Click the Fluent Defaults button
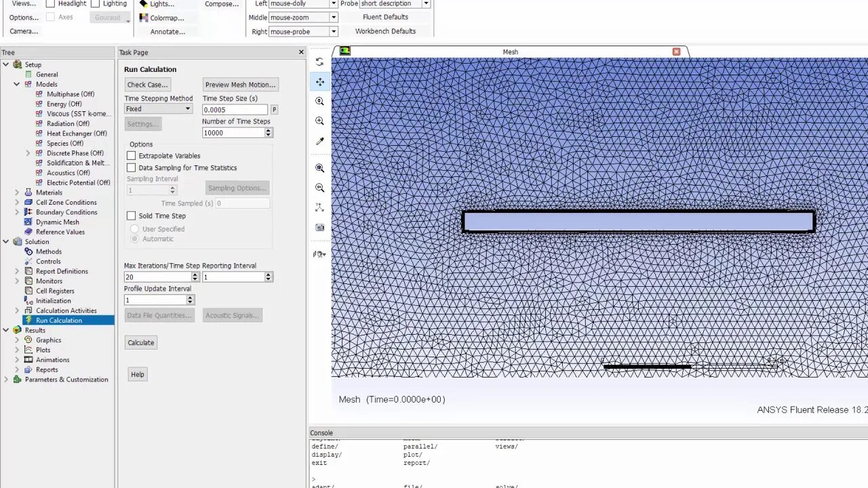Image resolution: width=868 pixels, height=488 pixels. click(385, 17)
